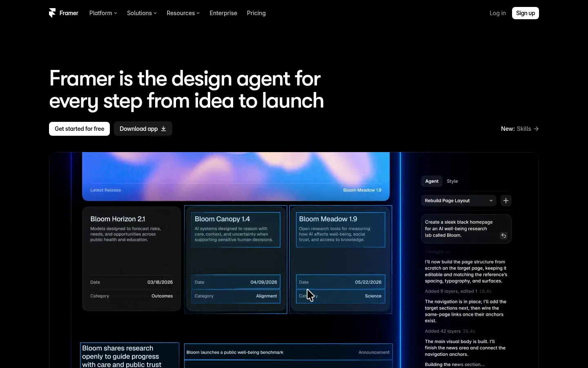Screen dimensions: 588x368
Task: Click Bloom launches a public well-being benchmark
Action: pyautogui.click(x=235, y=352)
